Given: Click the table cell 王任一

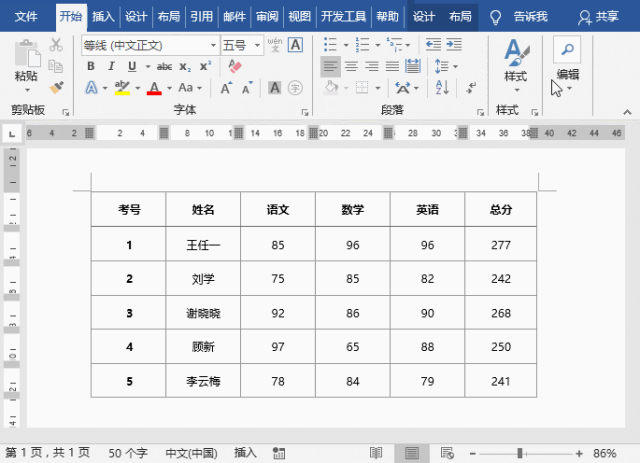Looking at the screenshot, I should (x=203, y=245).
